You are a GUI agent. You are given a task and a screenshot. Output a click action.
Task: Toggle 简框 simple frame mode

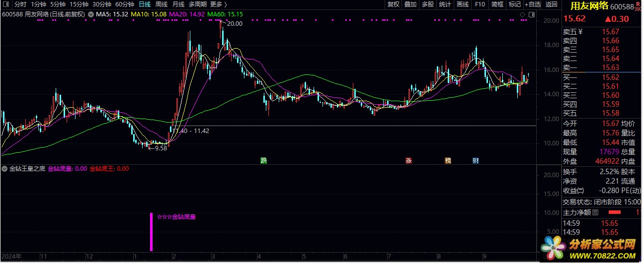pyautogui.click(x=497, y=4)
